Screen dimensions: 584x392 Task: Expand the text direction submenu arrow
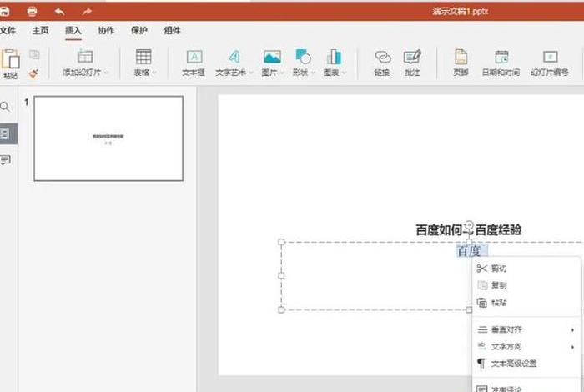(x=572, y=347)
